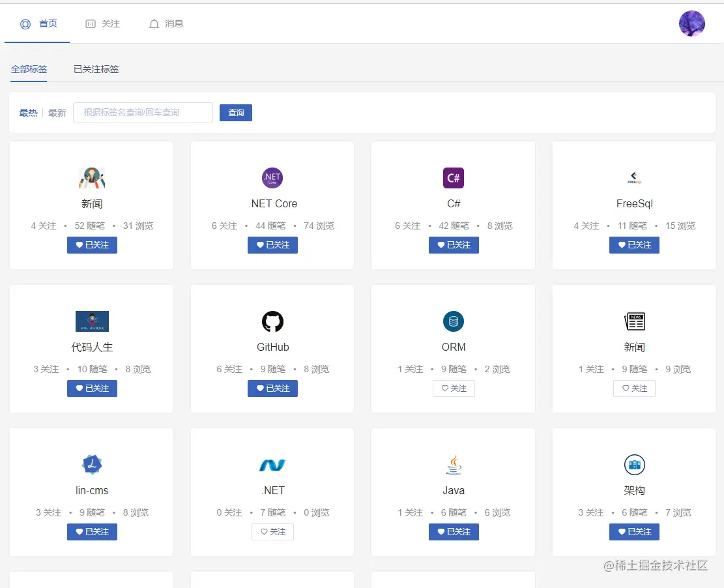The width and height of the screenshot is (724, 588).
Task: Open the 架构 tag circular icon
Action: [635, 465]
